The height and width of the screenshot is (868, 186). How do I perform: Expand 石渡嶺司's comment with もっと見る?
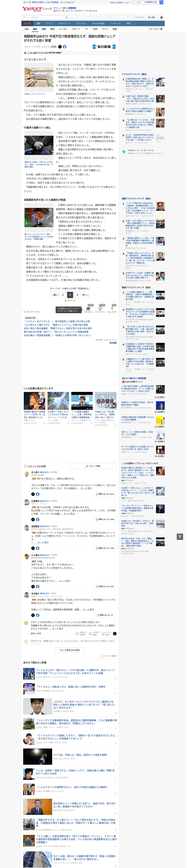pyautogui.click(x=69, y=514)
